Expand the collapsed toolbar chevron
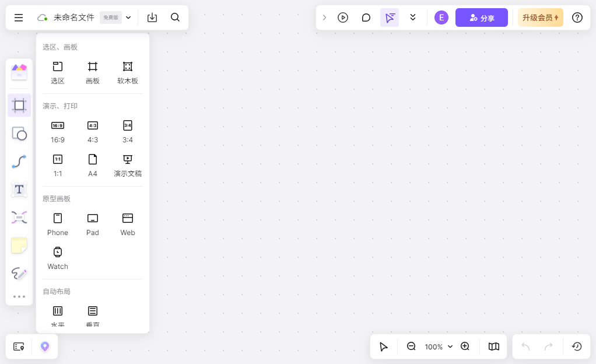Viewport: 596px width, 364px height. (x=324, y=17)
